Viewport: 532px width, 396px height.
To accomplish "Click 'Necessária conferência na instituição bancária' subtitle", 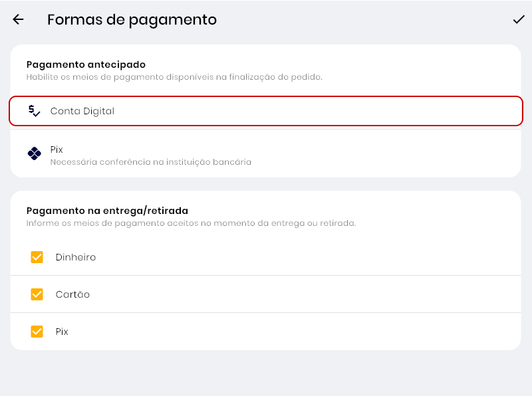I will click(151, 161).
